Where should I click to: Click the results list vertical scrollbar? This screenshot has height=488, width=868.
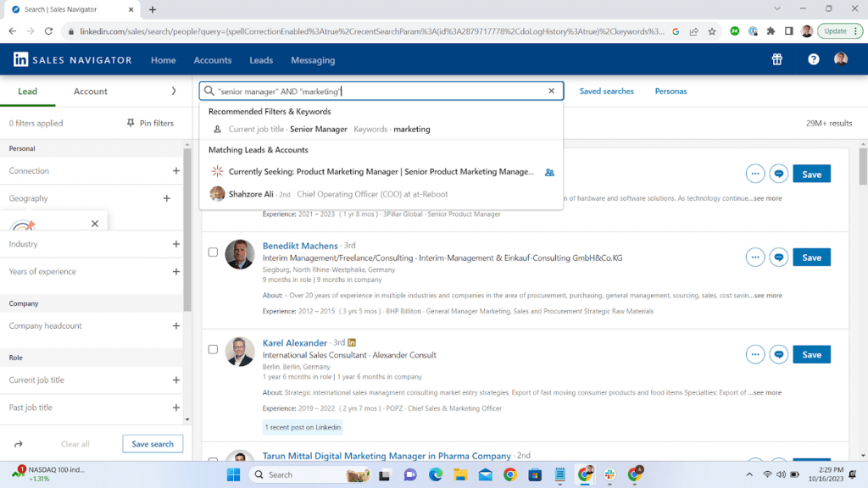click(x=863, y=166)
